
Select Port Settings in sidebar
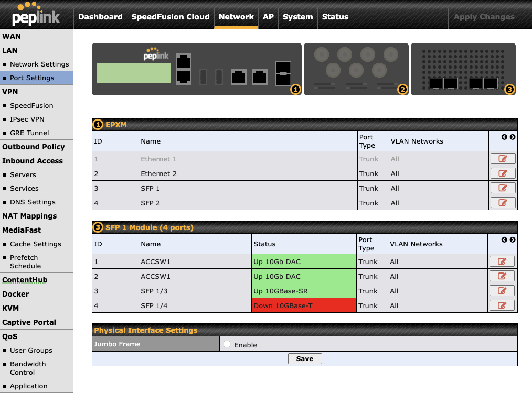36,78
